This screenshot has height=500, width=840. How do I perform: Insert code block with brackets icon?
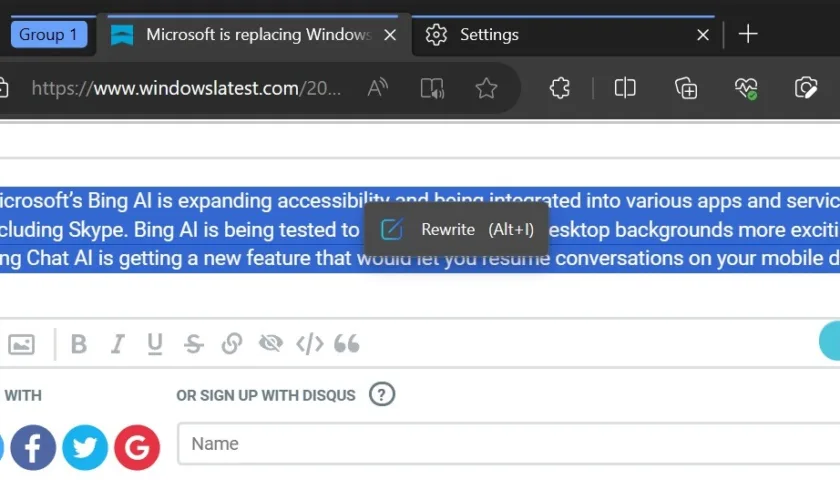[x=310, y=344]
